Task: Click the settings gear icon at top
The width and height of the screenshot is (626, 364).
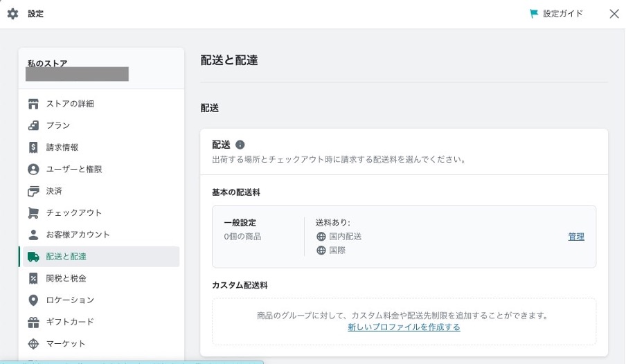Action: click(12, 14)
